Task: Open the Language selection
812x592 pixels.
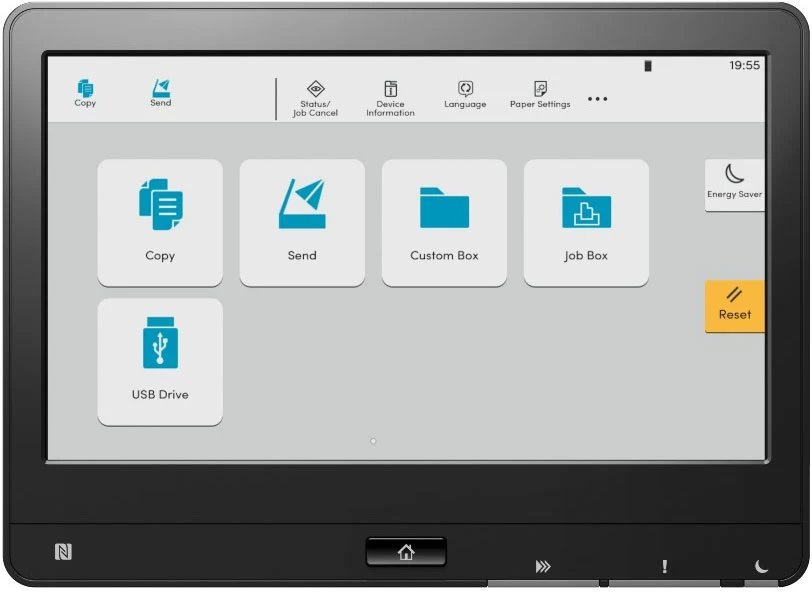Action: tap(464, 95)
